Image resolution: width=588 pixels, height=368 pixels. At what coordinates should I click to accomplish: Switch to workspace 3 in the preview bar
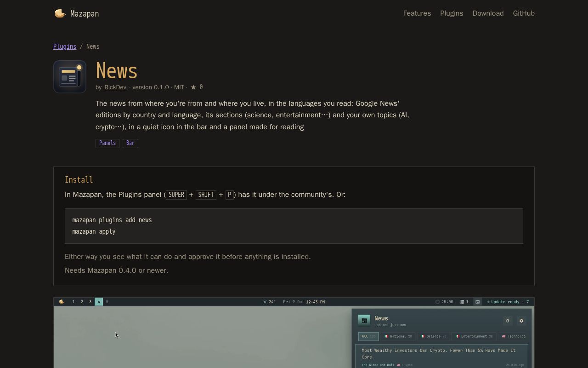pos(90,302)
